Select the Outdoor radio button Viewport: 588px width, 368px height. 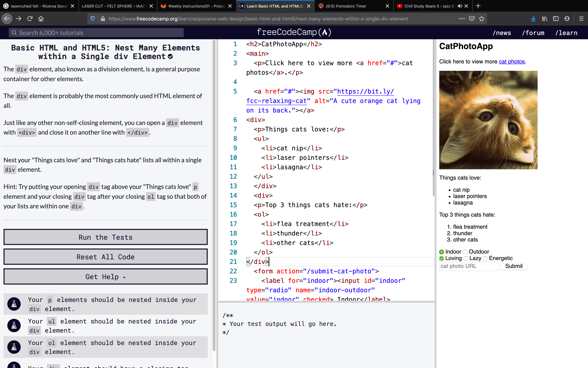465,252
